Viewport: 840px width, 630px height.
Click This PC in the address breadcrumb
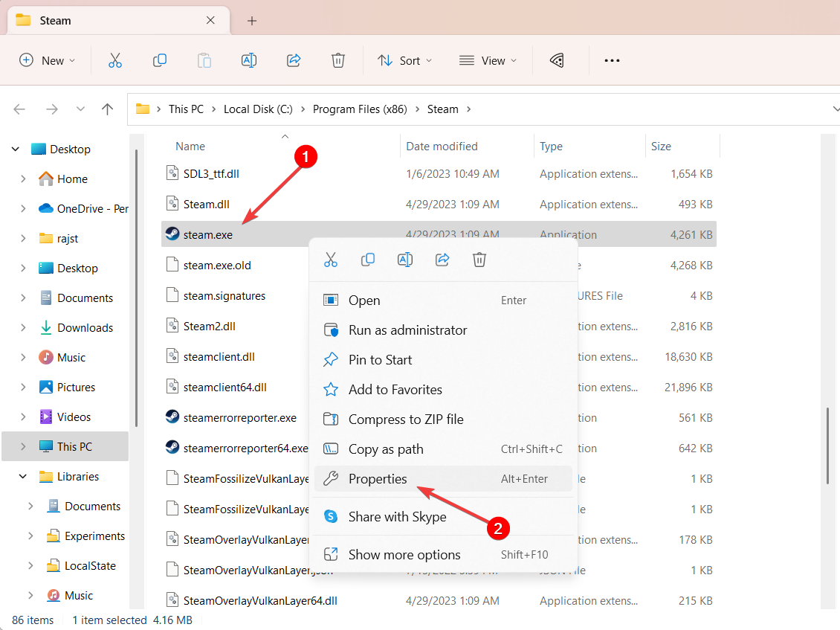pos(186,109)
